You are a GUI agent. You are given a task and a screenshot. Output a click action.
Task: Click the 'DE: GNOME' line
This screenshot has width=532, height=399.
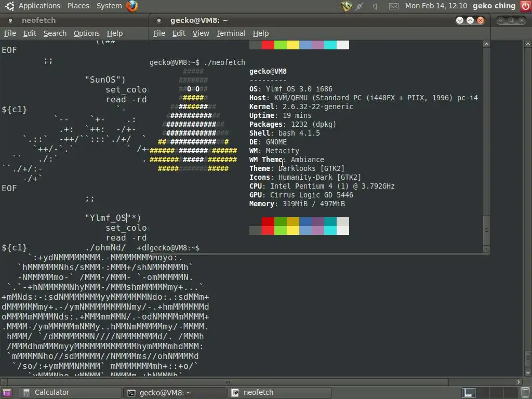(268, 142)
